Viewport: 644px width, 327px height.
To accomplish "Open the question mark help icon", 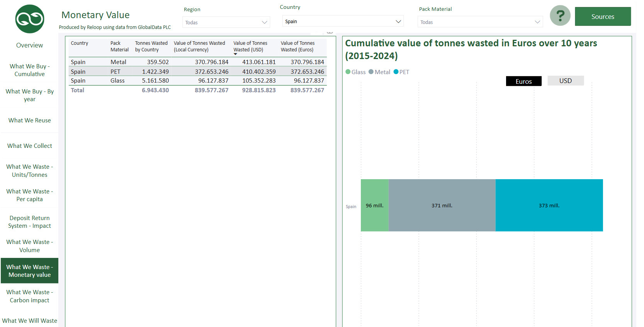I will (x=560, y=16).
